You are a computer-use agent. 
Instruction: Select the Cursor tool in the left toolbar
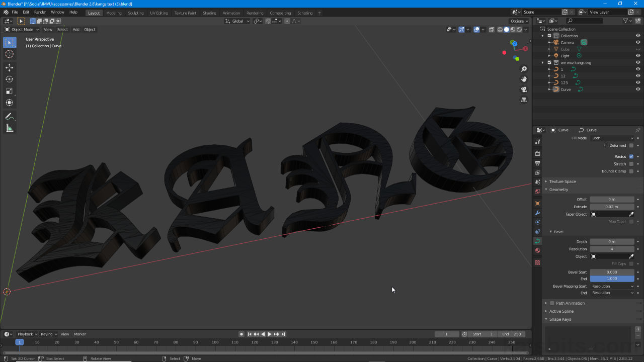coord(10,54)
